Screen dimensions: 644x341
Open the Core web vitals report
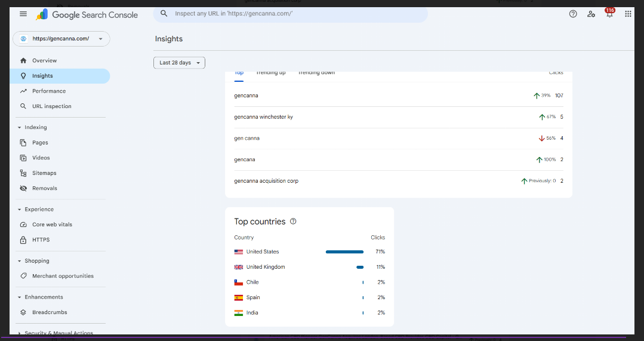tap(53, 225)
